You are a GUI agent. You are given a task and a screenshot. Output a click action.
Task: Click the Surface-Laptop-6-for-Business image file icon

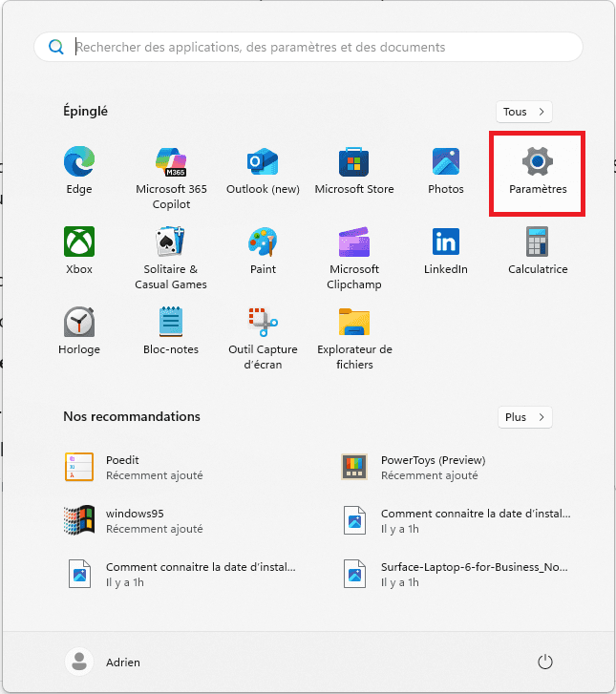354,574
